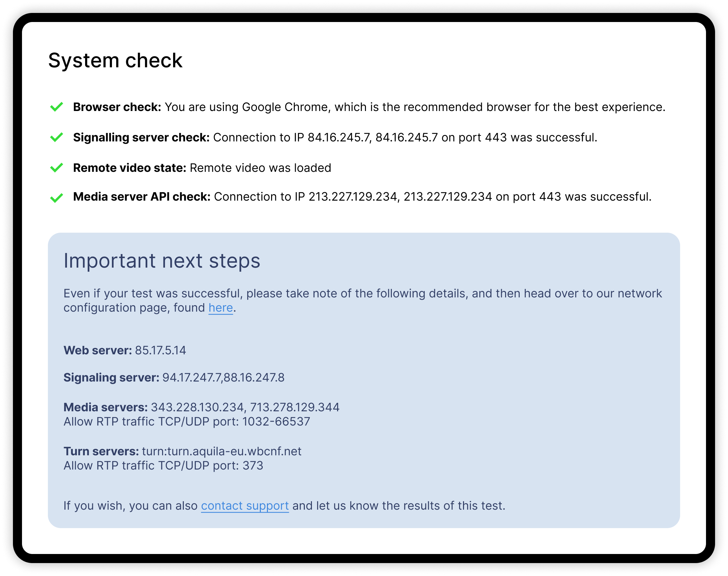The height and width of the screenshot is (576, 728).
Task: Click the bold "Media server API check:" label
Action: pos(142,197)
